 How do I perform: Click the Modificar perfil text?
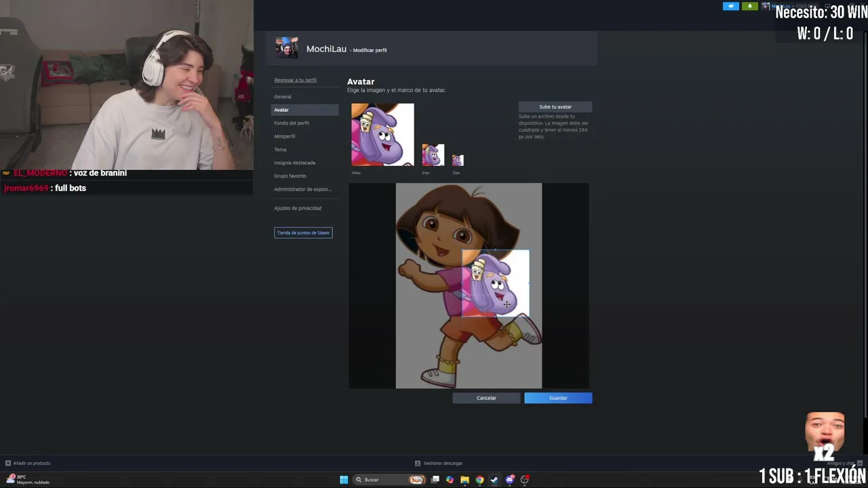pyautogui.click(x=370, y=50)
